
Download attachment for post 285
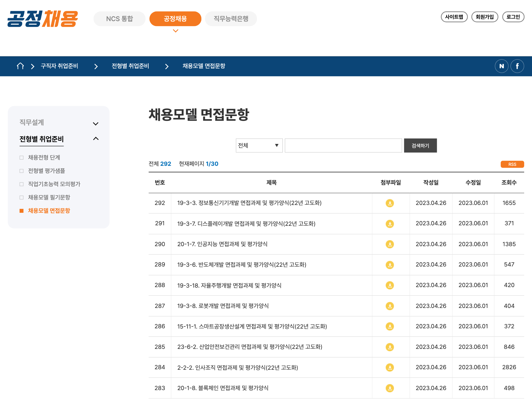(x=390, y=347)
